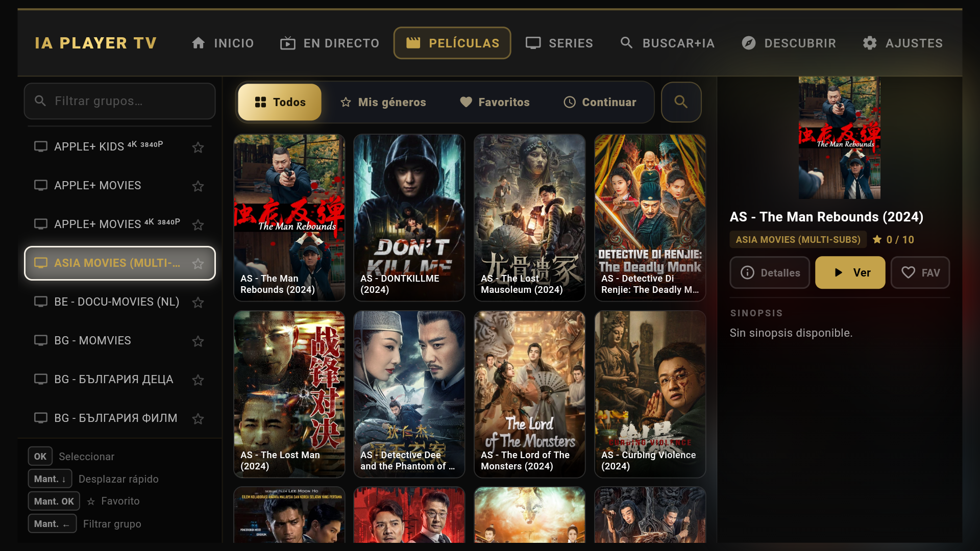
Task: Click the clapperboard icon in PELÍCULAS
Action: [x=413, y=43]
